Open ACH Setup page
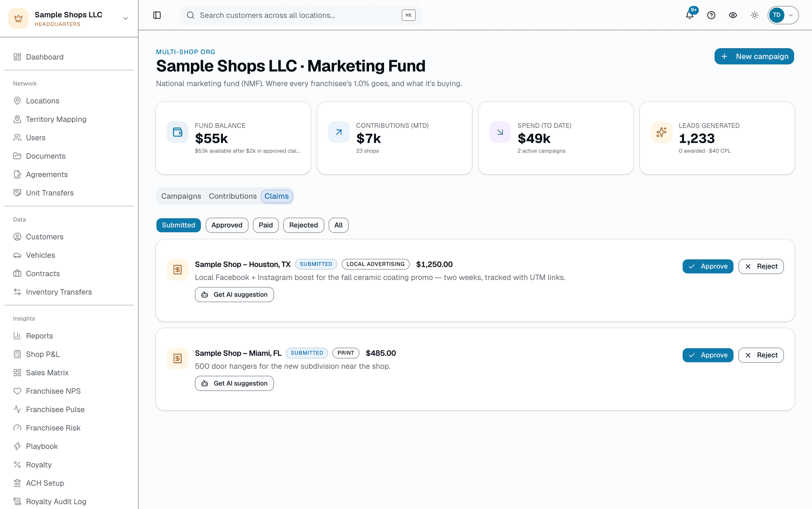 click(x=69, y=483)
